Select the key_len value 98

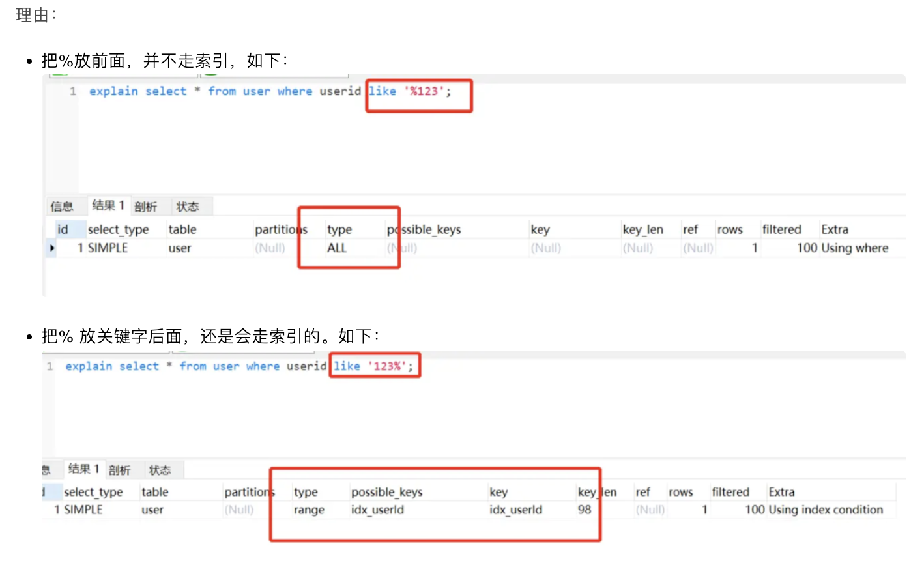[585, 510]
